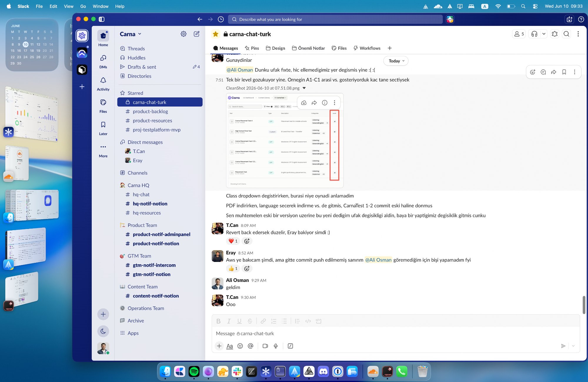Collapse the CleanShot image attachment

pyautogui.click(x=304, y=88)
